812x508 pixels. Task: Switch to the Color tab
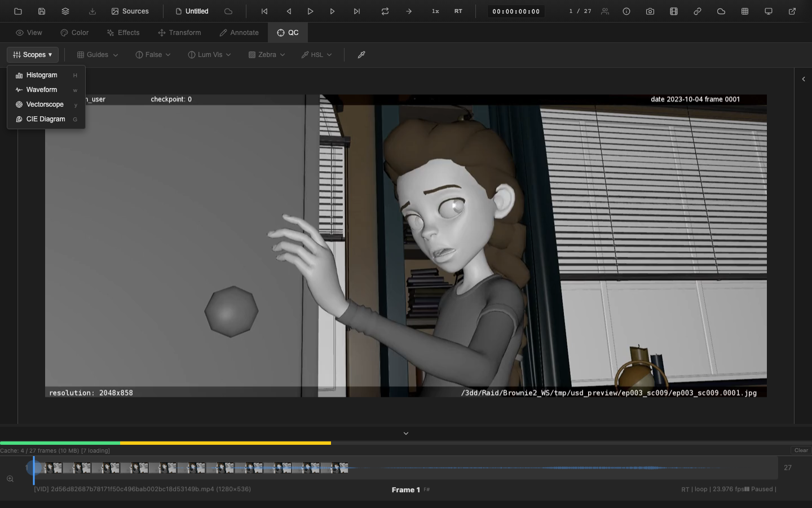click(74, 33)
